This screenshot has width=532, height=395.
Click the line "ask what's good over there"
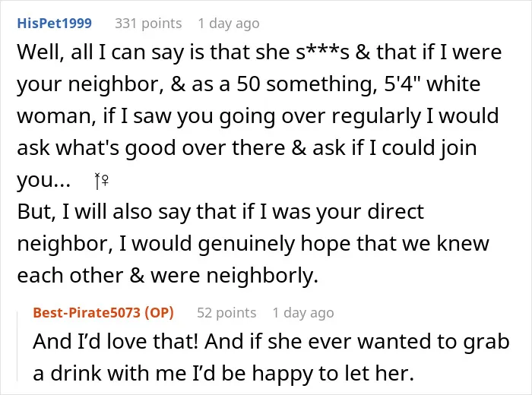[247, 149]
